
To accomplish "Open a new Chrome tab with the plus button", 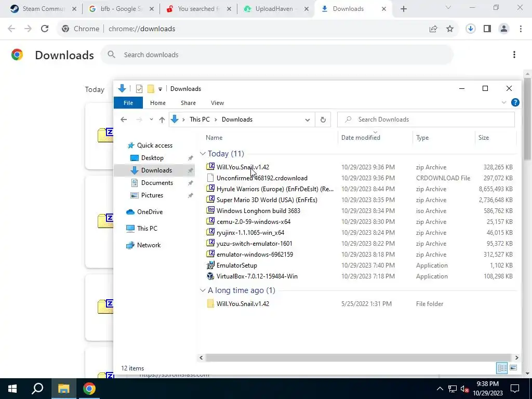I will 403,9.
